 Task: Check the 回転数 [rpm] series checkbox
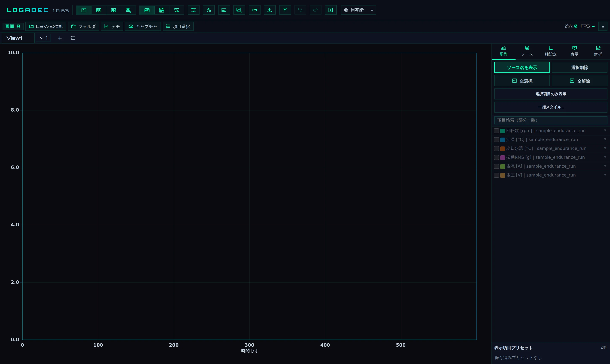[496, 131]
